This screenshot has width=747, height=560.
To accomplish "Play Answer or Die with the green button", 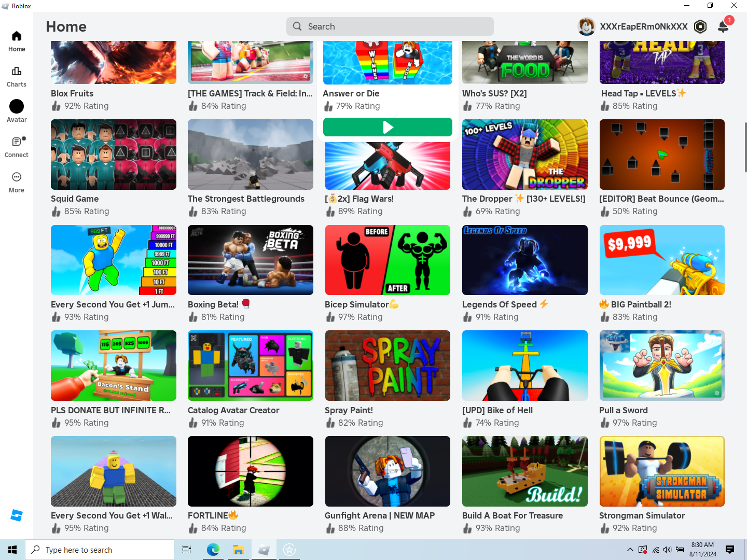I will pos(388,127).
